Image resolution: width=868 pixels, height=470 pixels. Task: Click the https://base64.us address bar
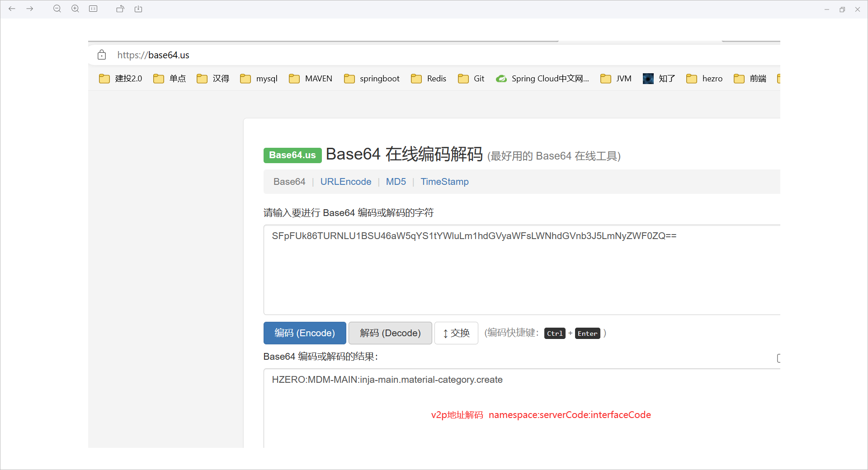(434, 55)
